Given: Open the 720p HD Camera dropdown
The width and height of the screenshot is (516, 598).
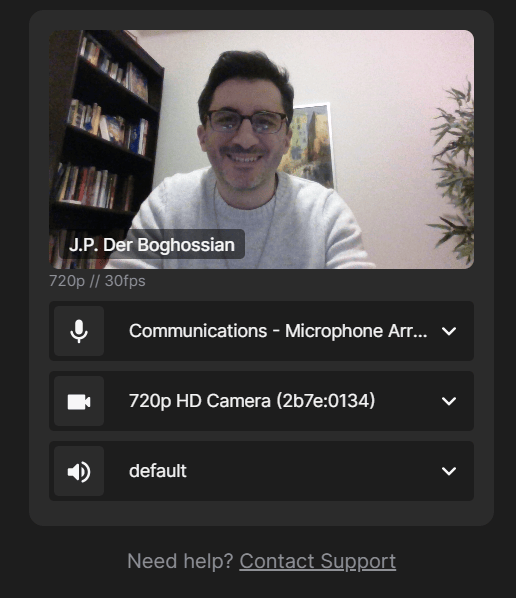Looking at the screenshot, I should click(261, 401).
